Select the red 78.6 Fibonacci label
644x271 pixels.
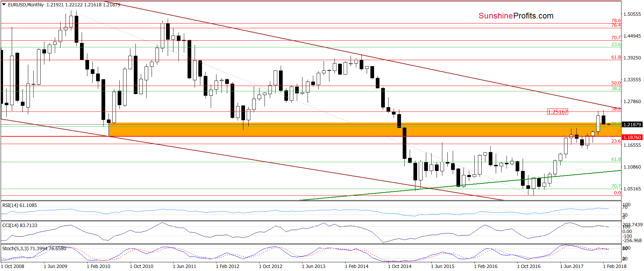[616, 21]
